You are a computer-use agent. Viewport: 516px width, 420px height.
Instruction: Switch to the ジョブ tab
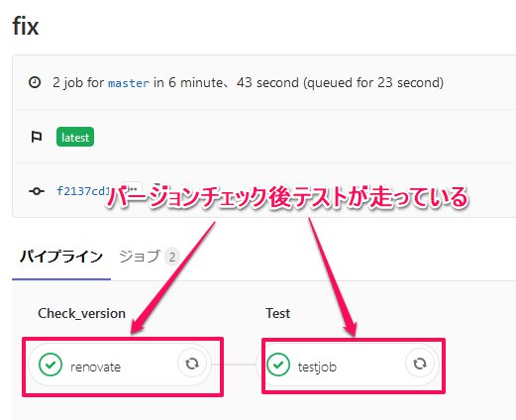pos(150,257)
